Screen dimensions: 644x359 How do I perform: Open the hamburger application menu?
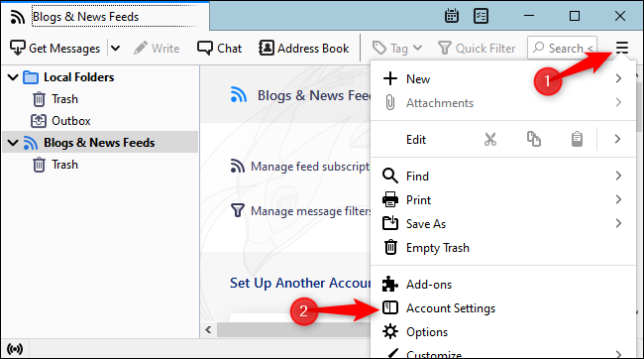point(622,48)
